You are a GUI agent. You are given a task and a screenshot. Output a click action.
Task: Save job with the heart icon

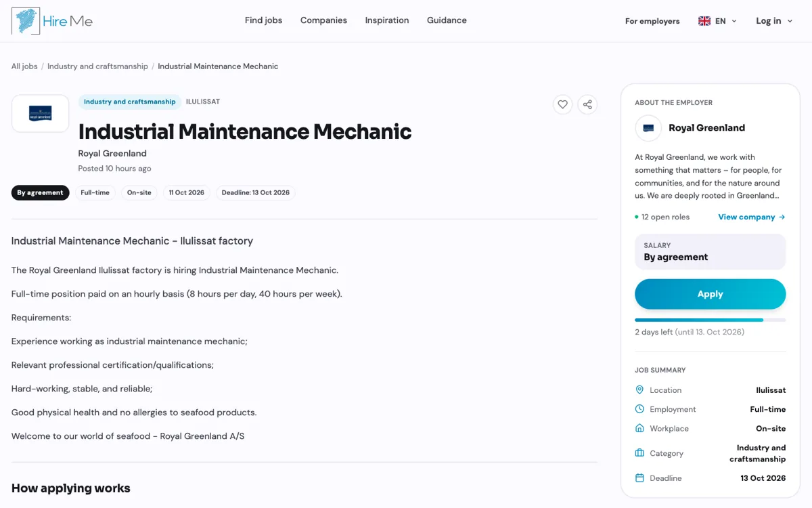coord(562,104)
